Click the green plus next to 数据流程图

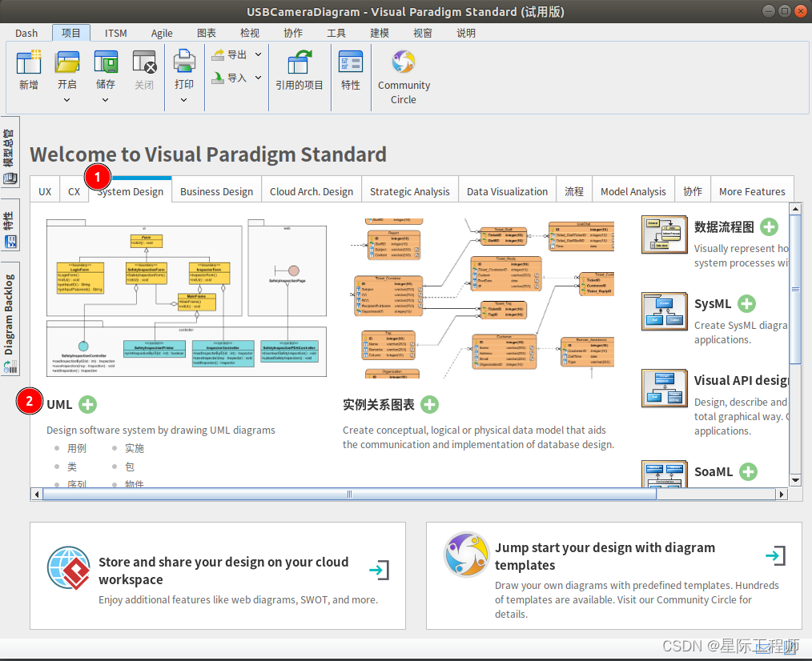[769, 226]
